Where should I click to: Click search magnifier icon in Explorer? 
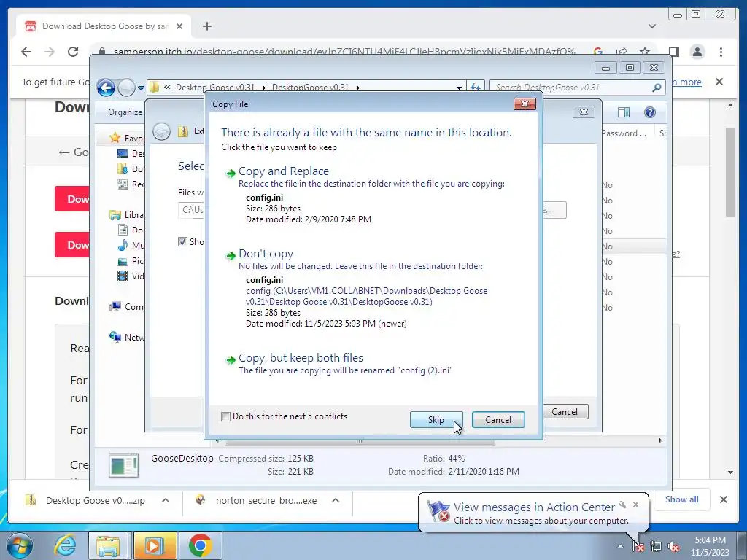click(x=657, y=87)
